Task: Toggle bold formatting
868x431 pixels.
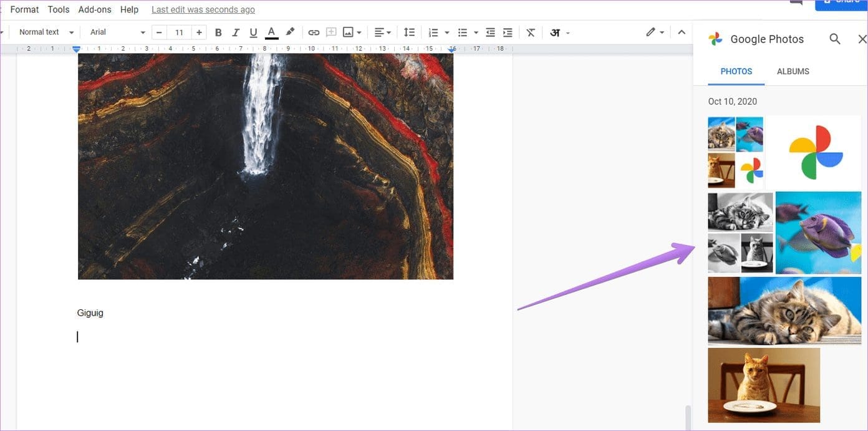Action: (218, 32)
